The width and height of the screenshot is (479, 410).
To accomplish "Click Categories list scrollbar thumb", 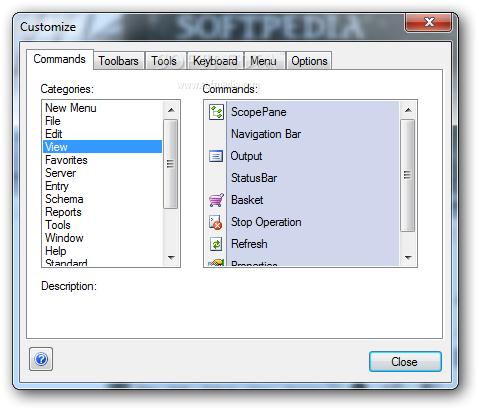I will [x=171, y=164].
